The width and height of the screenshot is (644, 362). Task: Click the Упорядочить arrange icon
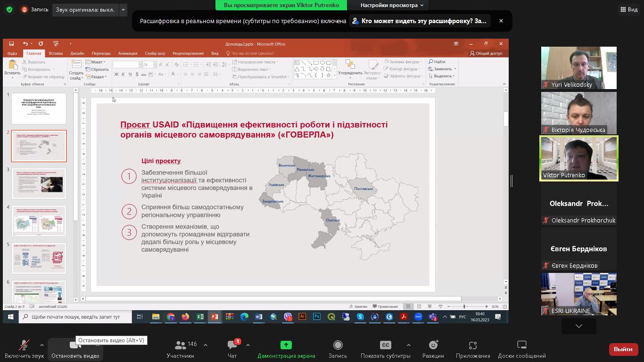pos(350,65)
